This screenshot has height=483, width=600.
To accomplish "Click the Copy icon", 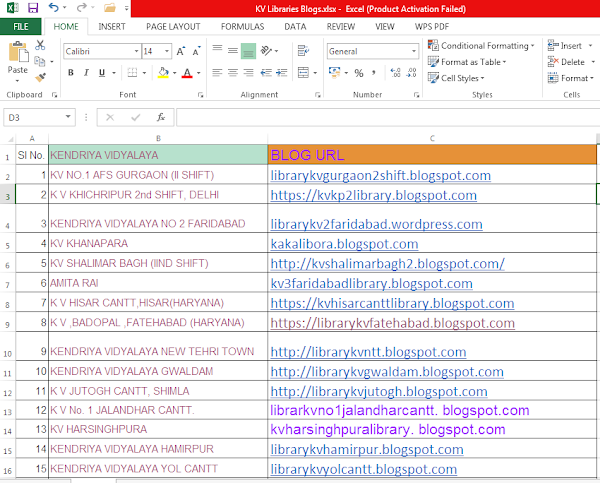I will (40, 61).
